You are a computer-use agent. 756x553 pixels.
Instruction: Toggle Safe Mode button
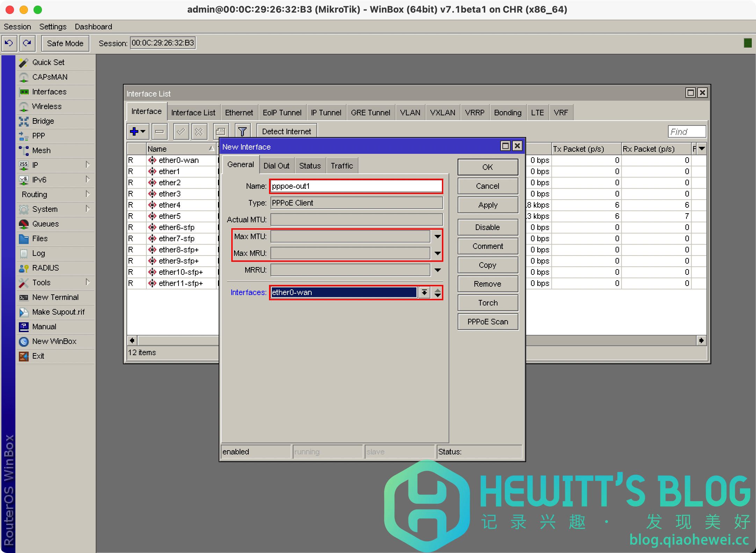(x=65, y=43)
